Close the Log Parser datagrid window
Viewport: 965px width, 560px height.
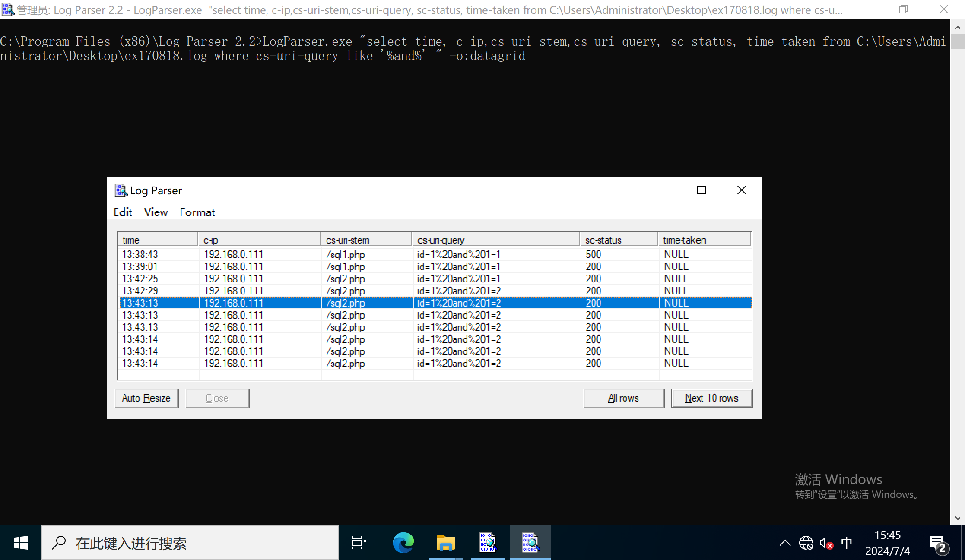coord(742,190)
